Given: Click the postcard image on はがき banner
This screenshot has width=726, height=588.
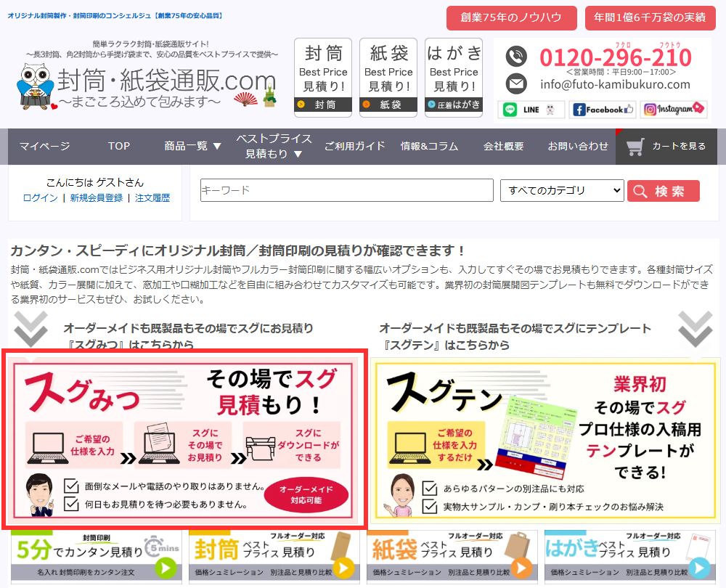Looking at the screenshot, I should [x=698, y=547].
